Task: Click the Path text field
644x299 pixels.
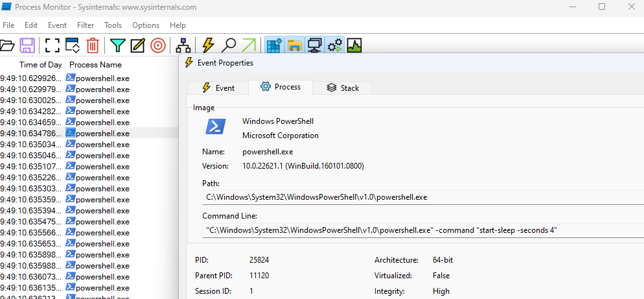Action: pos(423,197)
